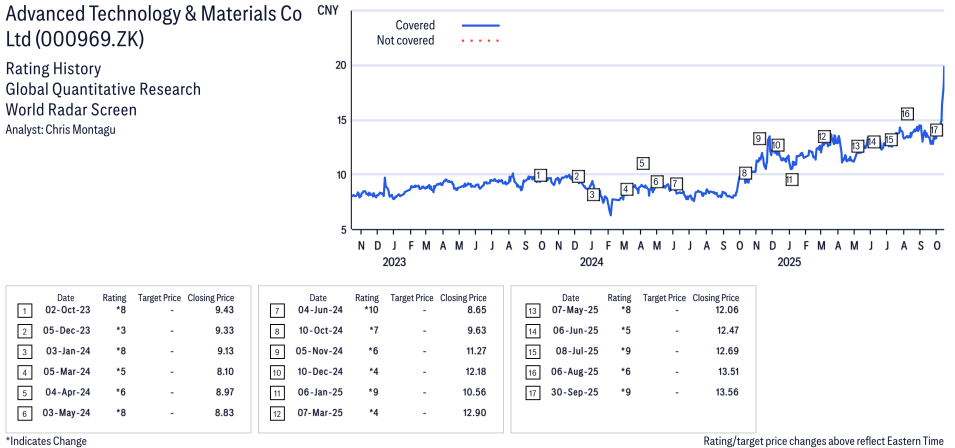Click the analyst name Chris Montagu
Image resolution: width=955 pixels, height=448 pixels.
coord(81,130)
